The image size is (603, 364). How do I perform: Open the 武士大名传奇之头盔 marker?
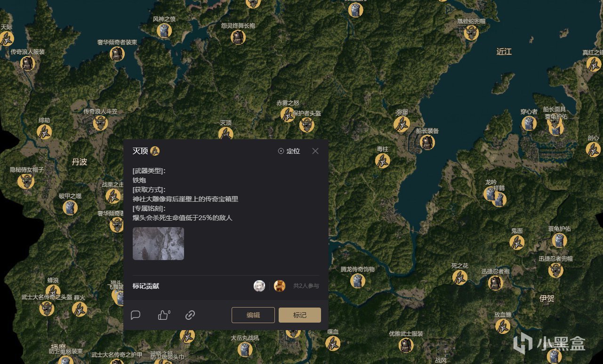[47, 309]
